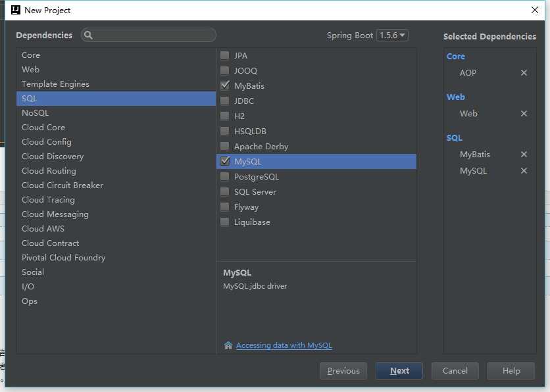Screen dimensions: 550x392
Task: Select the Core category
Action: point(116,55)
